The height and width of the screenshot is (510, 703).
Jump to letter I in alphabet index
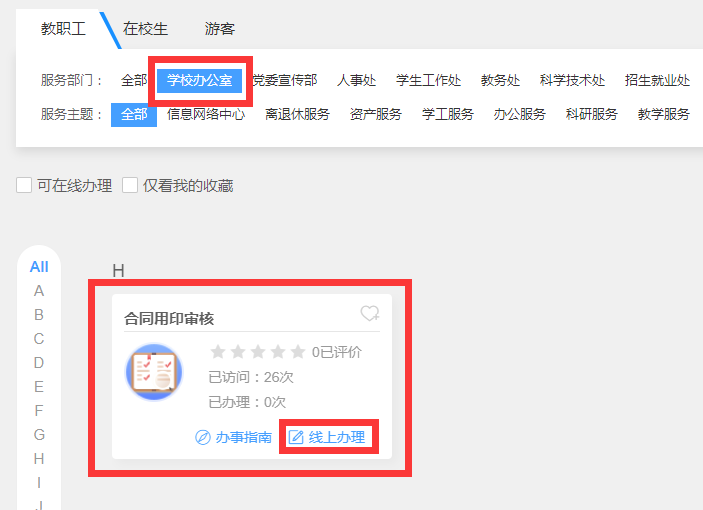tap(39, 483)
